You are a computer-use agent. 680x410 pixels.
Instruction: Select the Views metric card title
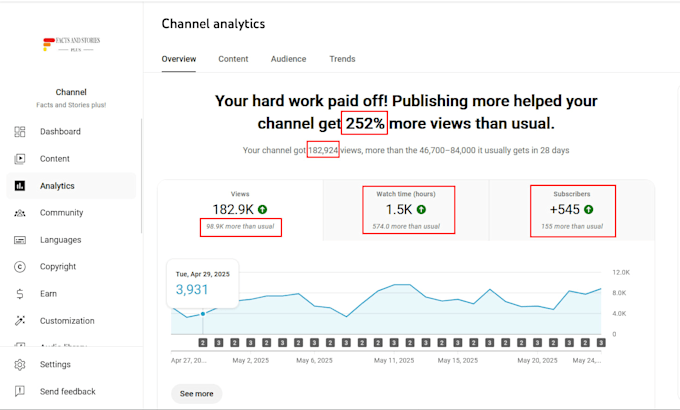click(x=240, y=194)
